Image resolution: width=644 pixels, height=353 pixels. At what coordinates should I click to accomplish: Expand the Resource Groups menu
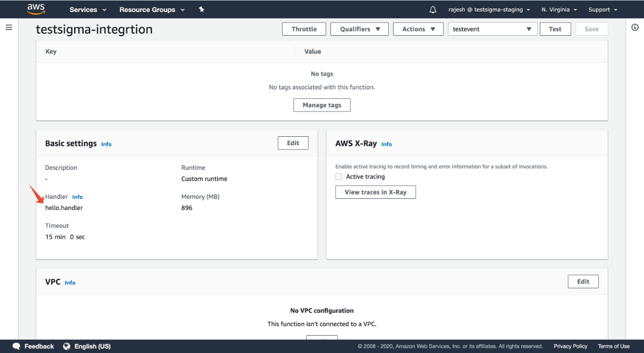point(152,9)
